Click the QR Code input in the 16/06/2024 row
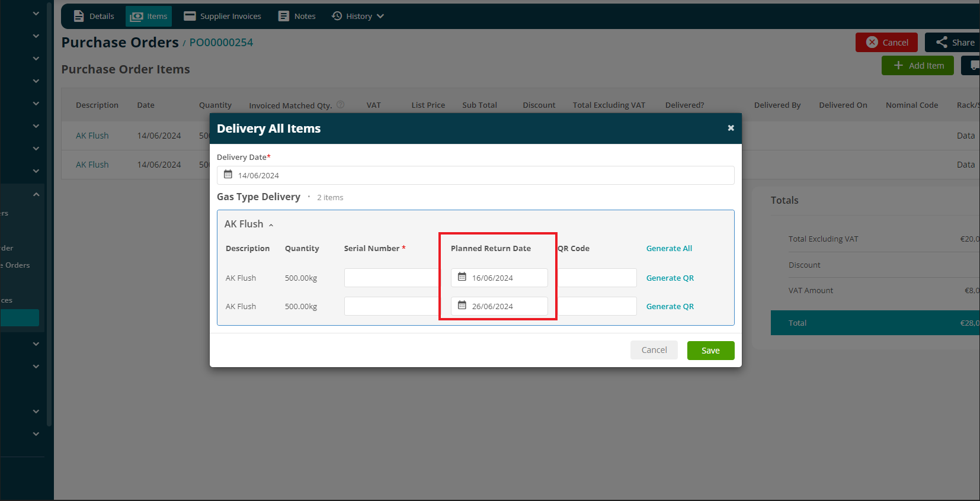 coord(597,278)
